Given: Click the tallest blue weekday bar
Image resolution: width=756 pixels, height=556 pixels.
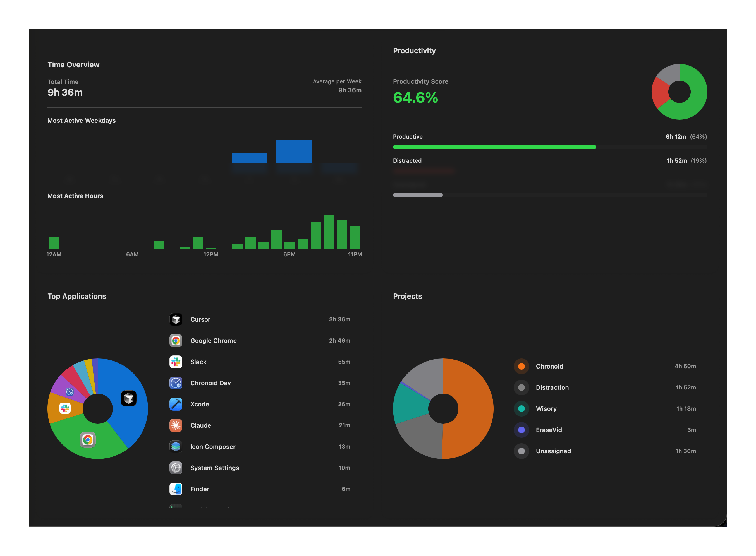Looking at the screenshot, I should (294, 151).
